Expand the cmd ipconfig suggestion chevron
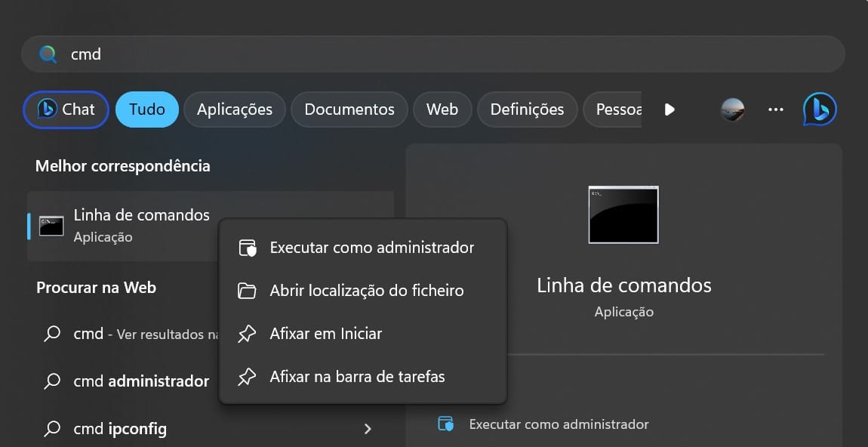The height and width of the screenshot is (447, 868). pyautogui.click(x=368, y=429)
